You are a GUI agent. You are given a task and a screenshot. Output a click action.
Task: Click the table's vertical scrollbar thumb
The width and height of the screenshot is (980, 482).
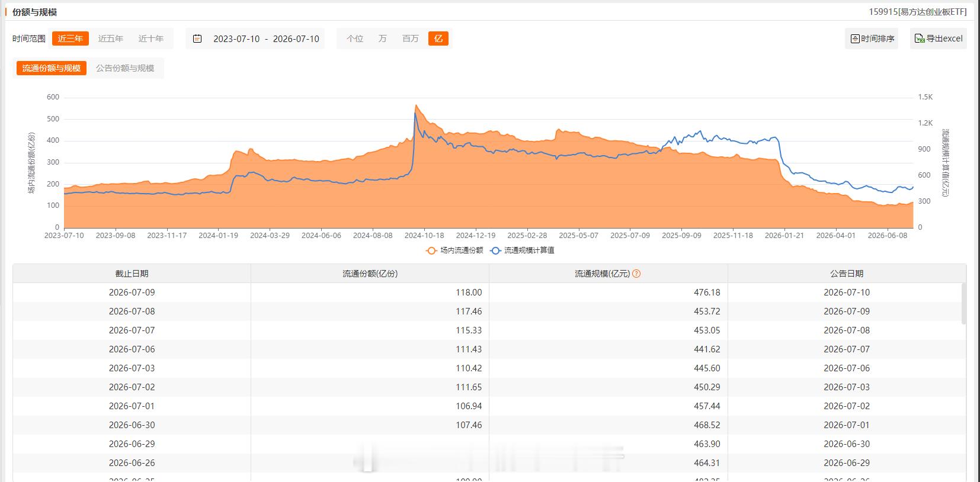point(964,303)
